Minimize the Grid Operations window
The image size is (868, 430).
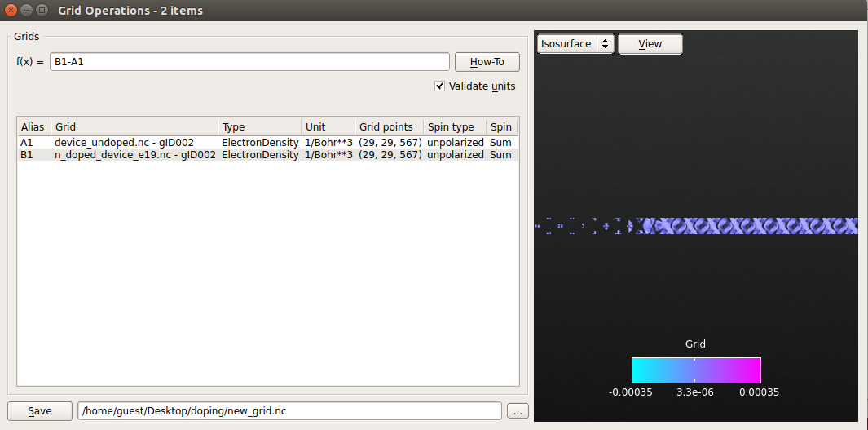tap(26, 10)
